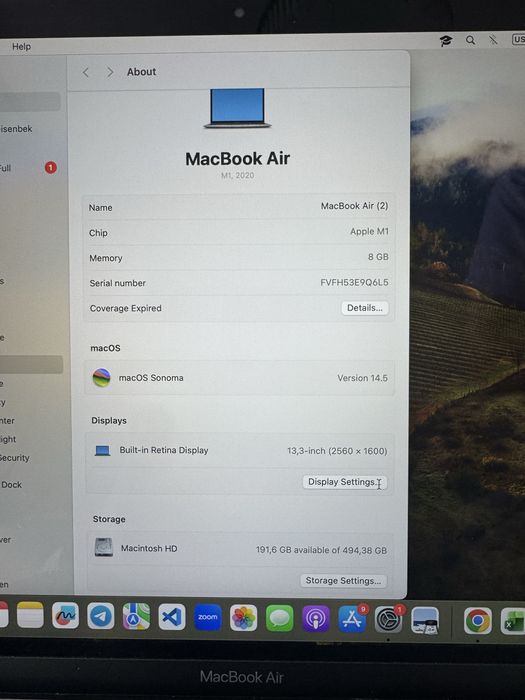Click the Macintosh HD drive icon
This screenshot has width=525, height=700.
click(104, 547)
